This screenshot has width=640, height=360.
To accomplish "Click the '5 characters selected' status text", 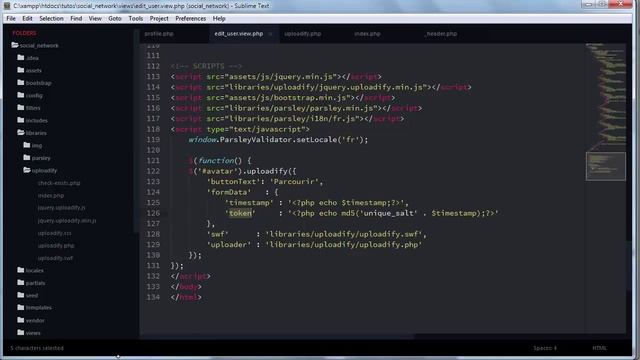I will point(37,348).
